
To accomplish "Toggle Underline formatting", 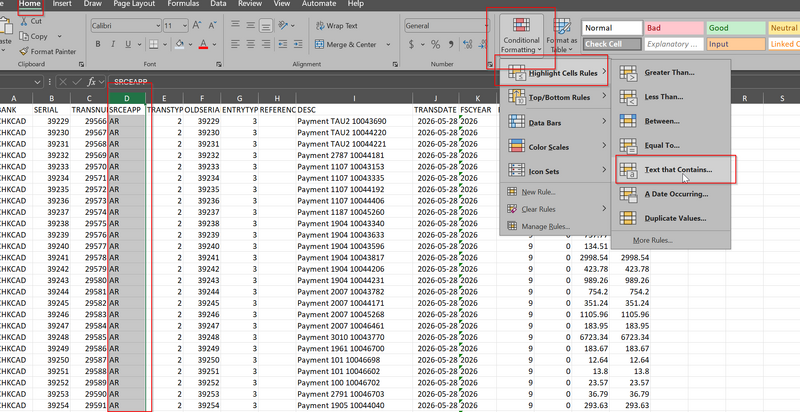I will click(x=128, y=44).
